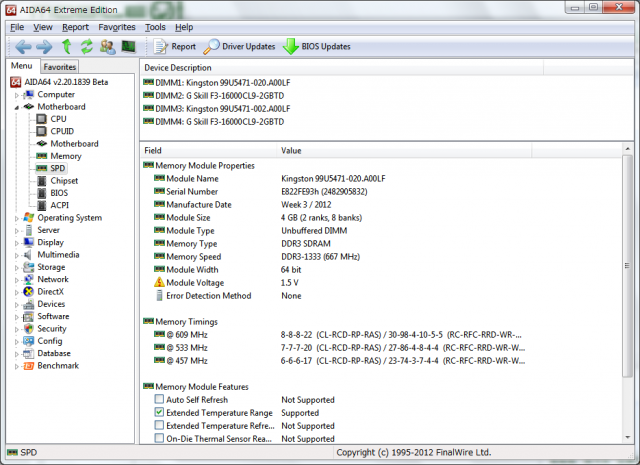Toggle the Extended Temperature Range checkbox
640x465 pixels.
coord(159,412)
